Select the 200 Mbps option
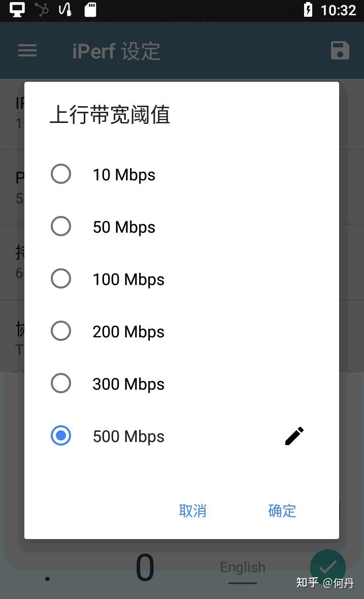Image resolution: width=364 pixels, height=599 pixels. tap(61, 331)
